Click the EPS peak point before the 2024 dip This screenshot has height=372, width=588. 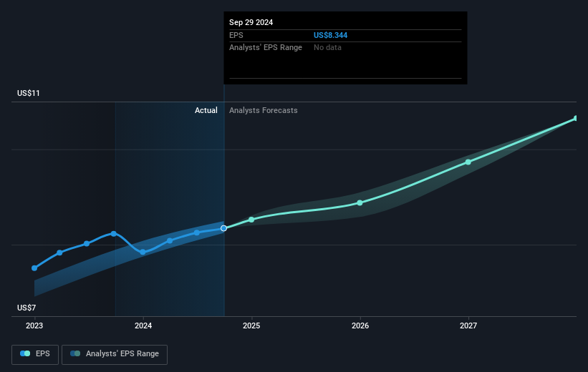(x=114, y=234)
